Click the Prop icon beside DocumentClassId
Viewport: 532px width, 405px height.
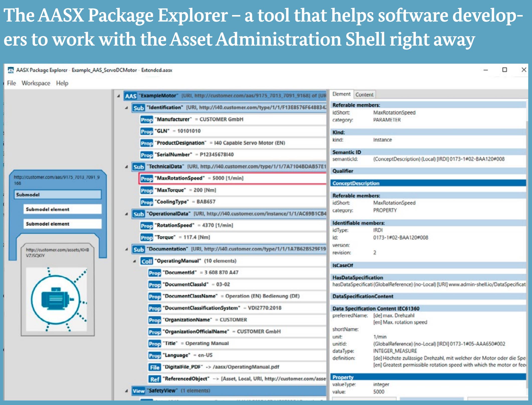[x=155, y=285]
